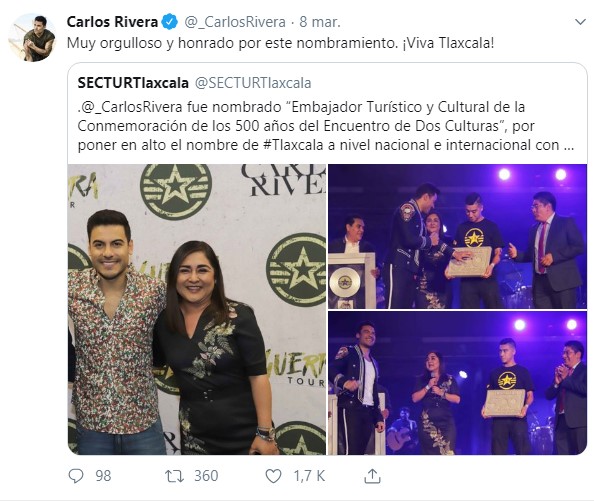View the 360 retweets count
The image size is (594, 503).
point(206,476)
